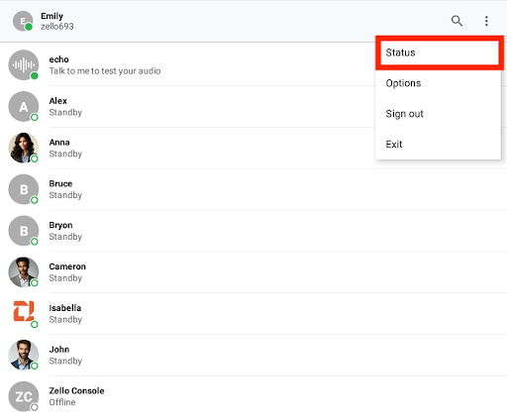Screen dimensions: 507x420
Task: Click Standby status under Bryon
Action: 65,237
